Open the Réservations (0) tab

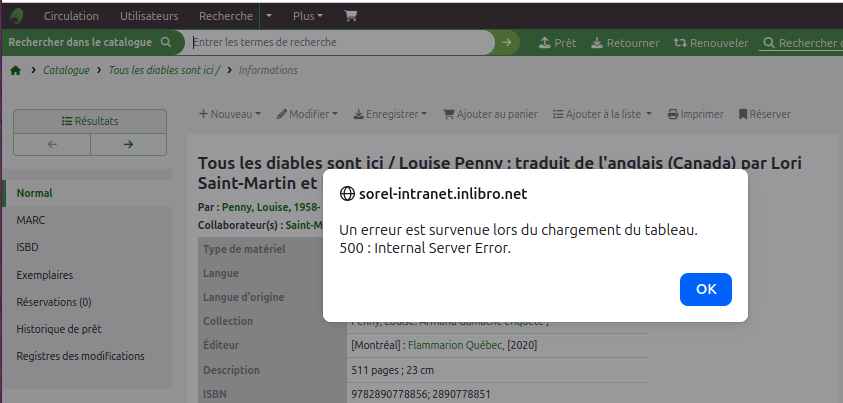coord(88,302)
